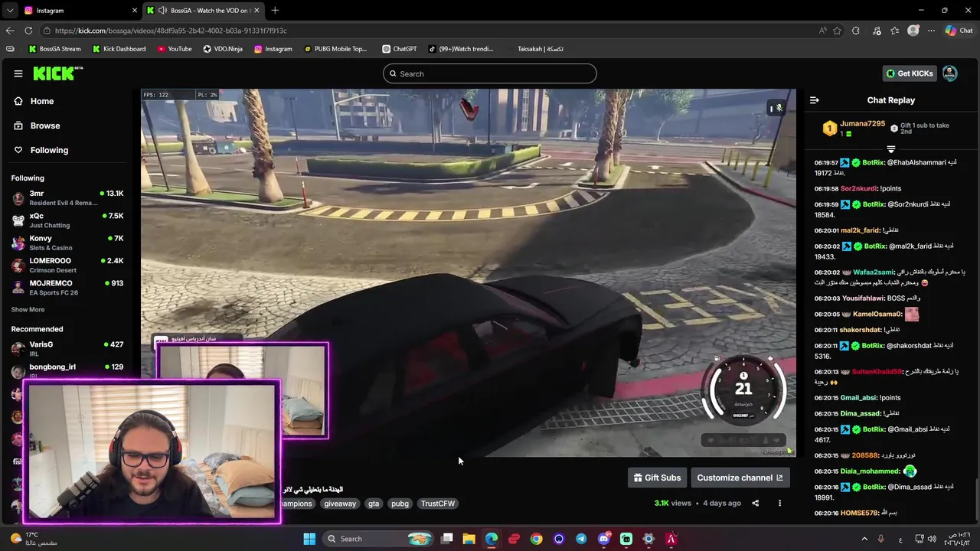Image resolution: width=980 pixels, height=551 pixels.
Task: Open the volume tray icon
Action: [933, 539]
